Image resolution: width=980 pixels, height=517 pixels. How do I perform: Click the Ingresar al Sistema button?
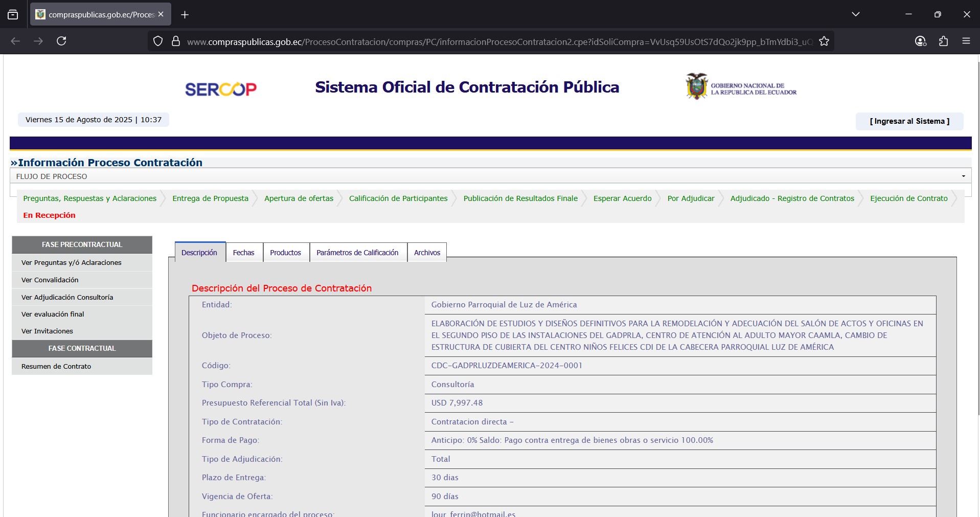[x=909, y=121]
